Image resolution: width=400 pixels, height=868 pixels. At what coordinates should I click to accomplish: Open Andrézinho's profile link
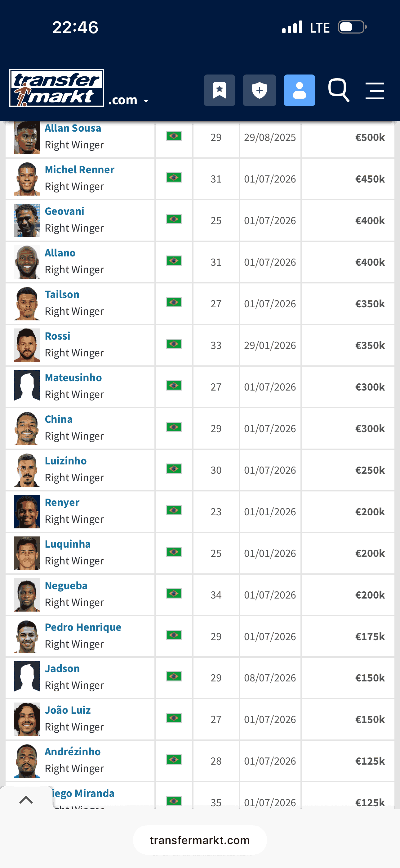coord(72,751)
